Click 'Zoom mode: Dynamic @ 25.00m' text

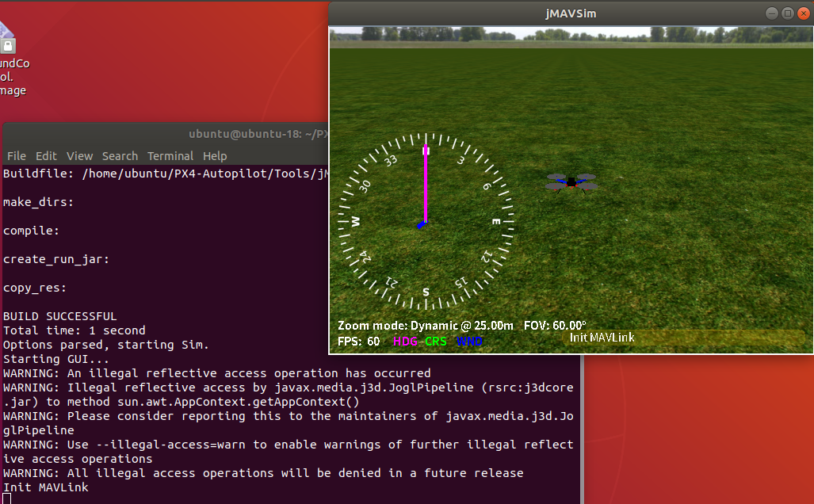[x=425, y=326]
